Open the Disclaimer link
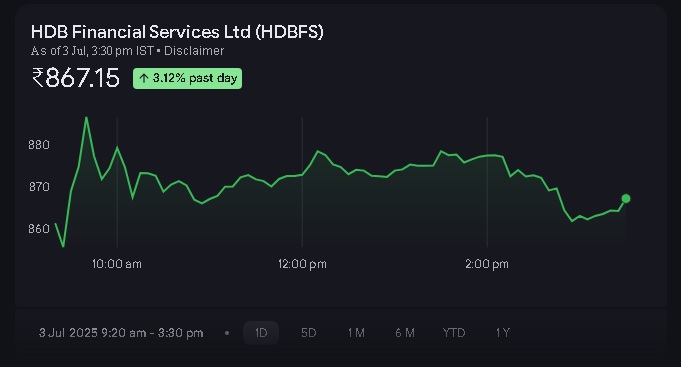This screenshot has height=367, width=681. [x=194, y=51]
